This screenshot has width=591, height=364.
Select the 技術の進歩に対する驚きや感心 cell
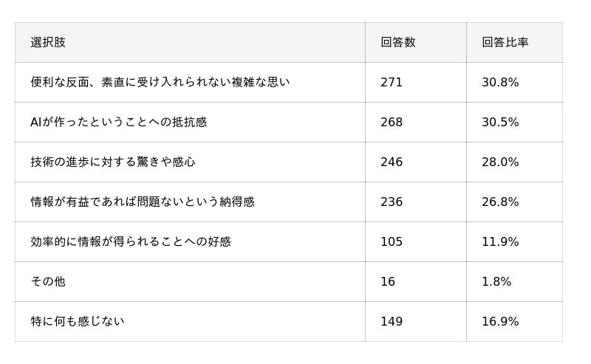click(113, 162)
